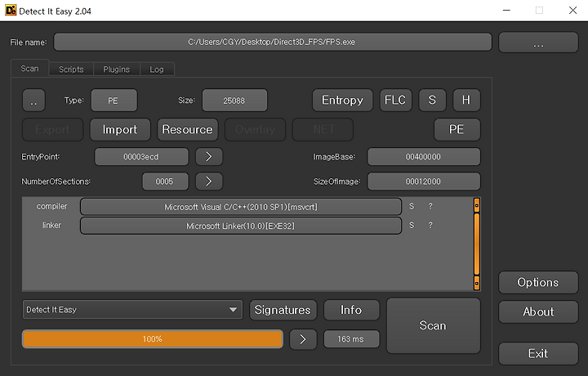Select the Microsoft Linker(10.0) result
Image resolution: width=588 pixels, height=376 pixels.
click(241, 226)
